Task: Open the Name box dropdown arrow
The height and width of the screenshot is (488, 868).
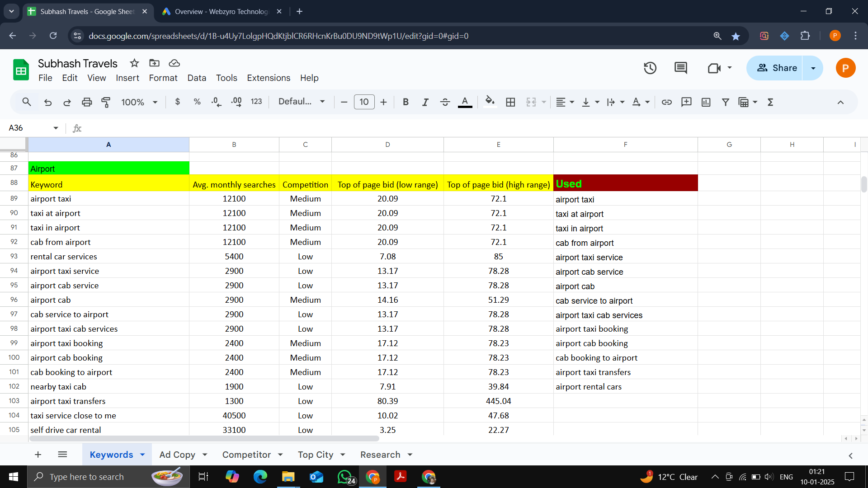Action: [x=56, y=128]
